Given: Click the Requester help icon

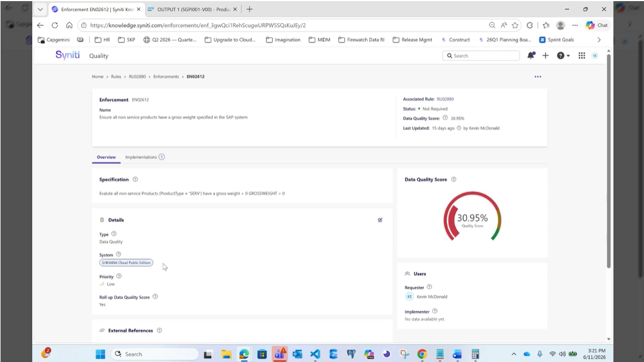Looking at the screenshot, I should click(429, 287).
